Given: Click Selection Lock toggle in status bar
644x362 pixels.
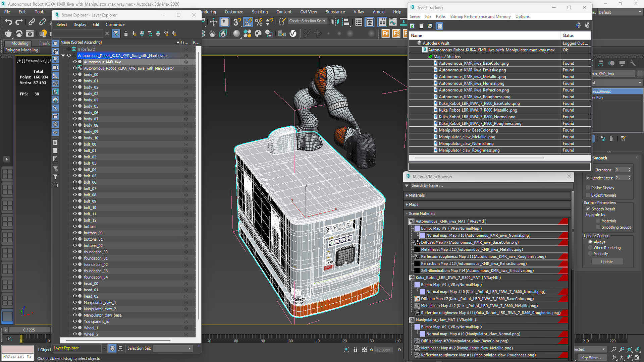Looking at the screenshot, I should click(x=355, y=350).
